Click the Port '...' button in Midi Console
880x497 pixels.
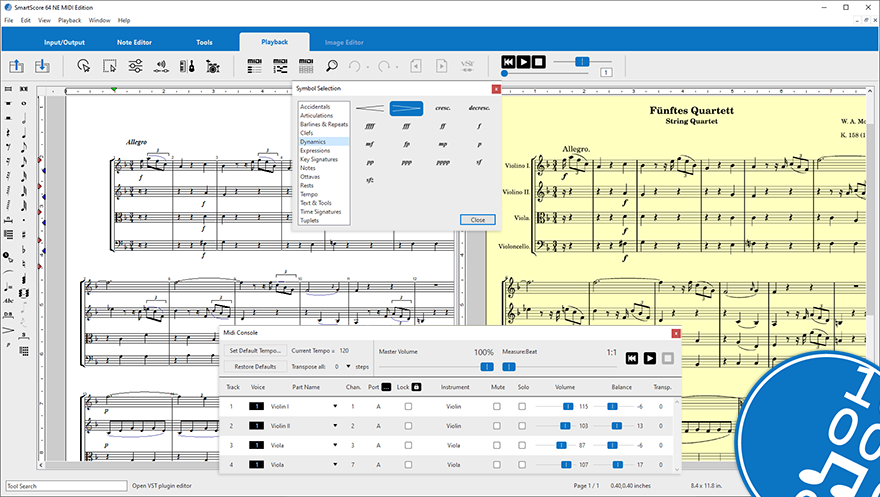coord(386,387)
